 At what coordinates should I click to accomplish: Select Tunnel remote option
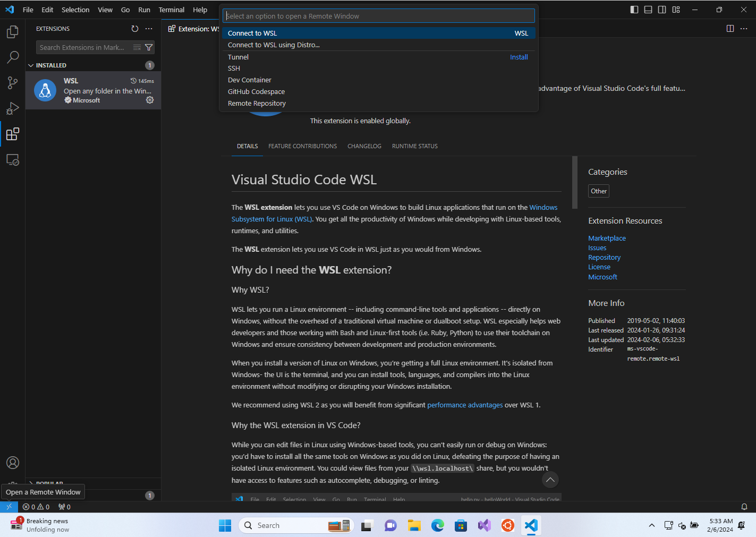[x=378, y=57]
